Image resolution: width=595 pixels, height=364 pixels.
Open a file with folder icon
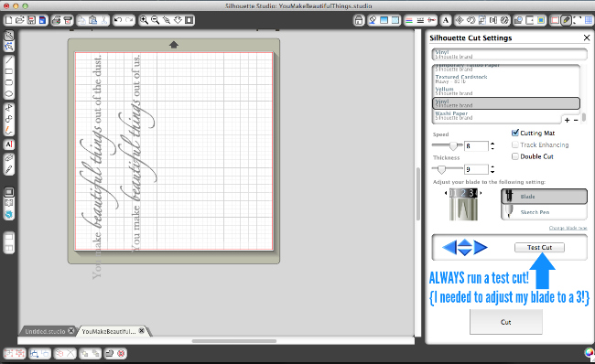(x=20, y=20)
